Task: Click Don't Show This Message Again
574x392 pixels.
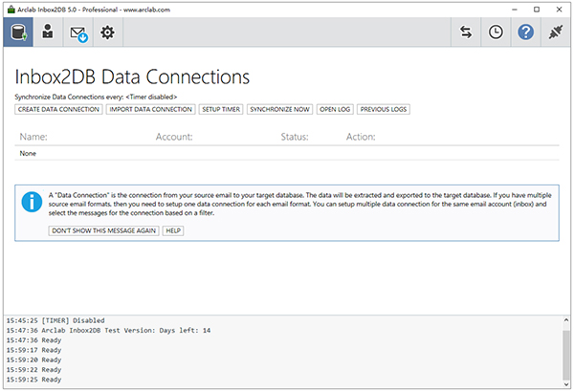Action: coord(104,231)
